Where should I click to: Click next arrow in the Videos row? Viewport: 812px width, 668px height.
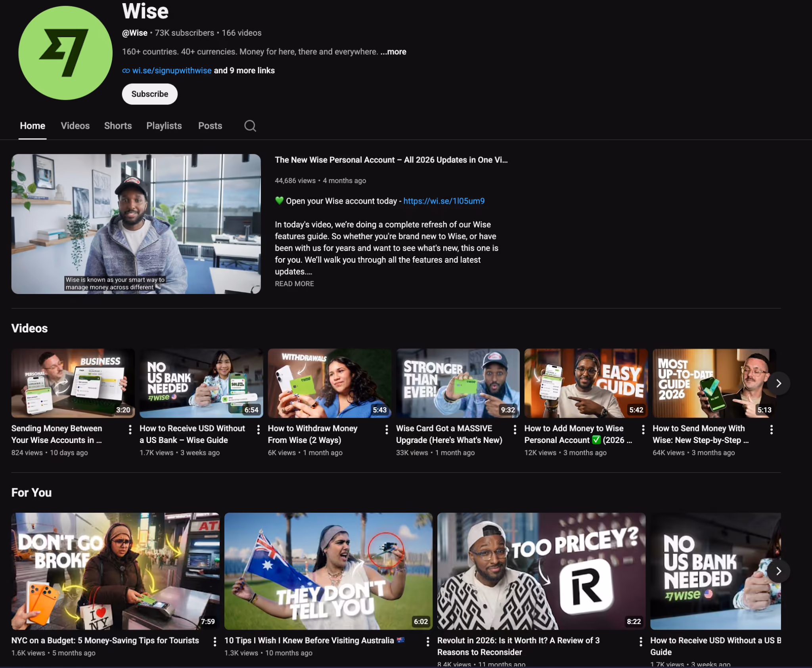tap(779, 384)
